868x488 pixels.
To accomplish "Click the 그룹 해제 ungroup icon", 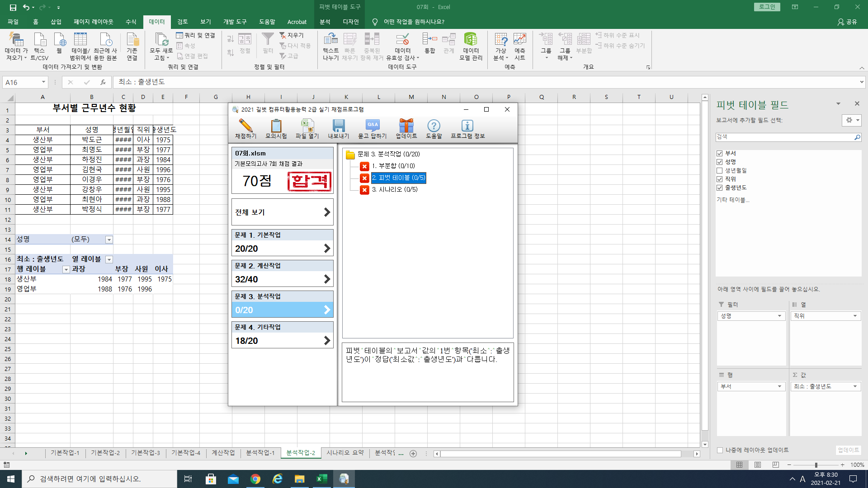I will (x=565, y=46).
